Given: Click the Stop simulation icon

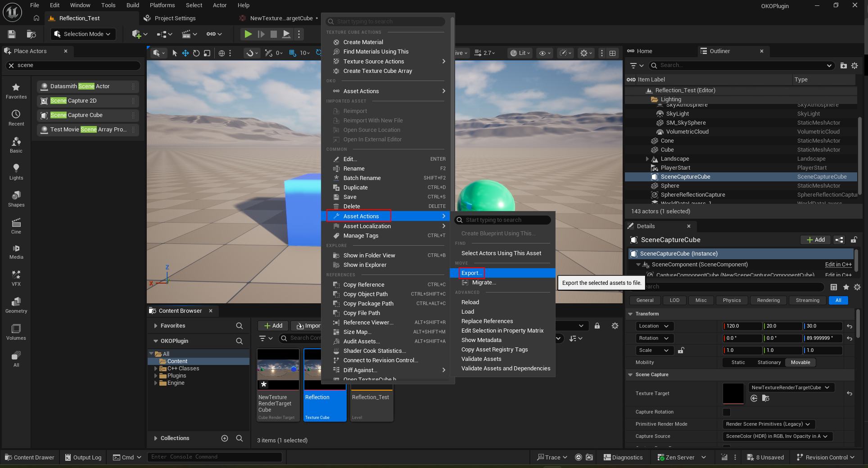Looking at the screenshot, I should click(273, 34).
